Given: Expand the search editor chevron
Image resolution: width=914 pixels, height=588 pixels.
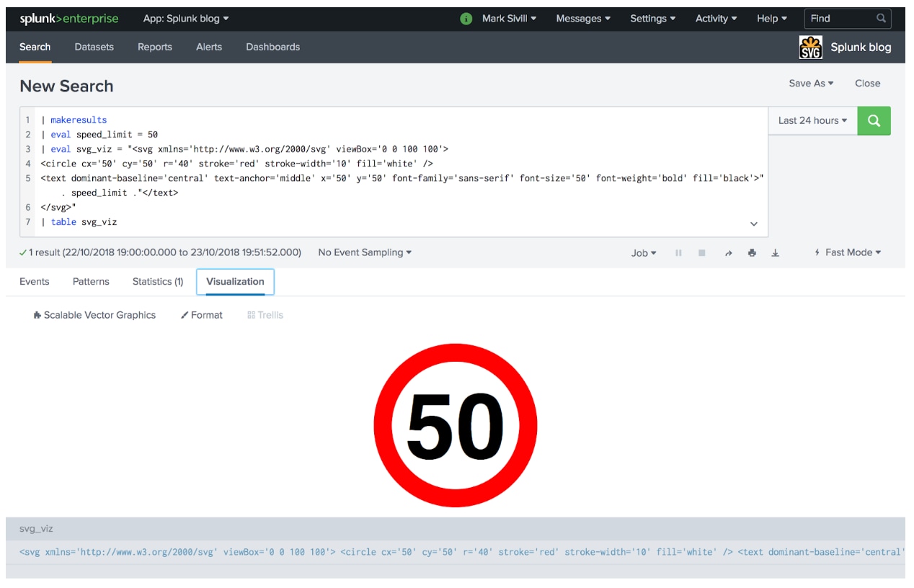Looking at the screenshot, I should click(x=754, y=223).
